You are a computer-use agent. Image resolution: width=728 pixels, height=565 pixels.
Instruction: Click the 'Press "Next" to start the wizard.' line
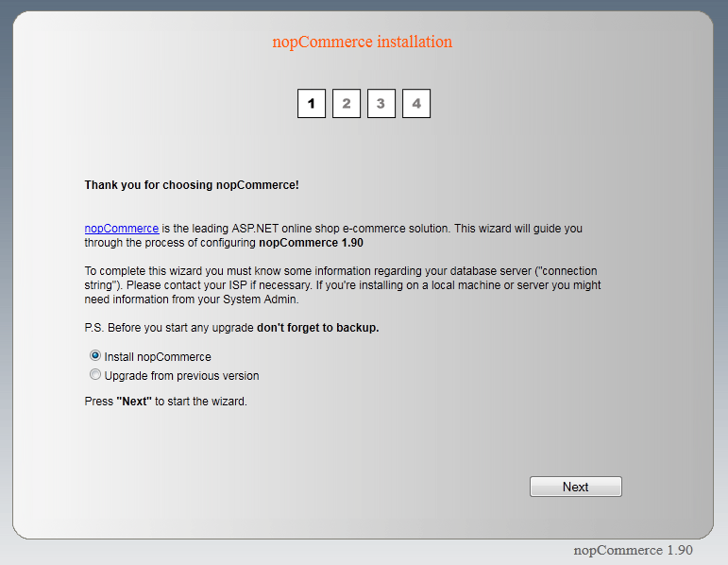coord(166,402)
